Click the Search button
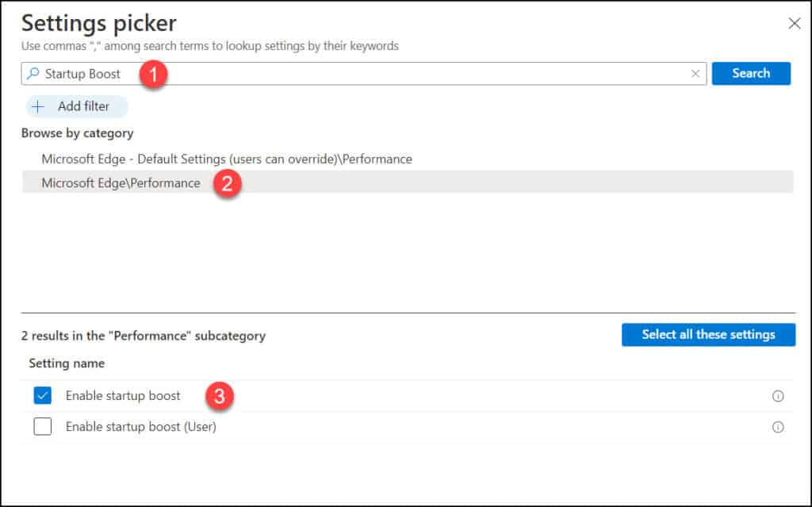The width and height of the screenshot is (812, 507). point(751,74)
